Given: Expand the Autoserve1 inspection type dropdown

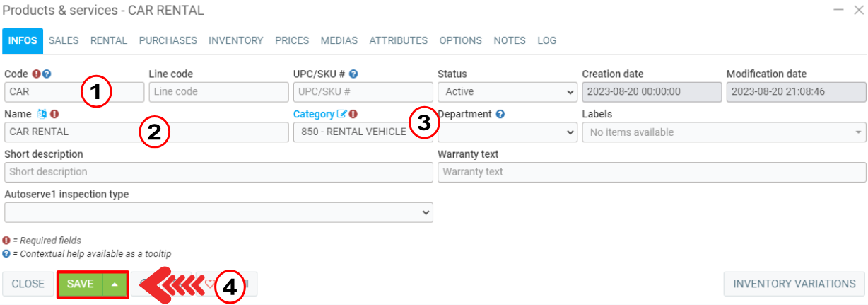Looking at the screenshot, I should (x=218, y=212).
